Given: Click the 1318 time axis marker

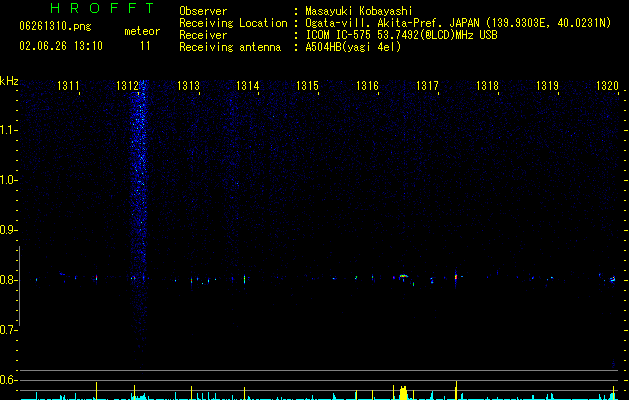Looking at the screenshot, I should (487, 86).
